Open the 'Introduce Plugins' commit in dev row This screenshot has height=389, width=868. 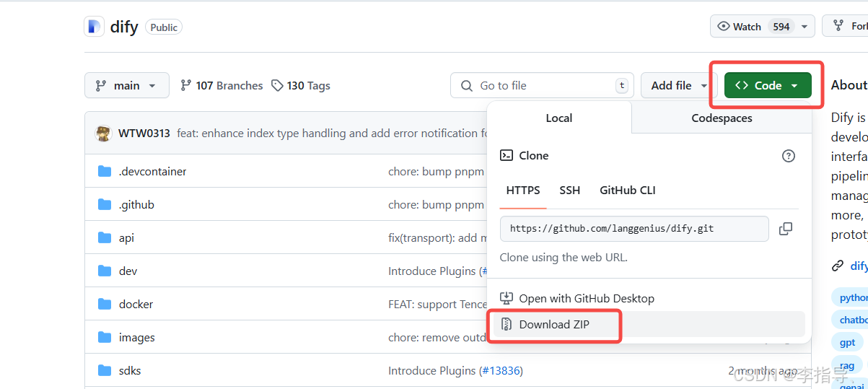click(432, 271)
